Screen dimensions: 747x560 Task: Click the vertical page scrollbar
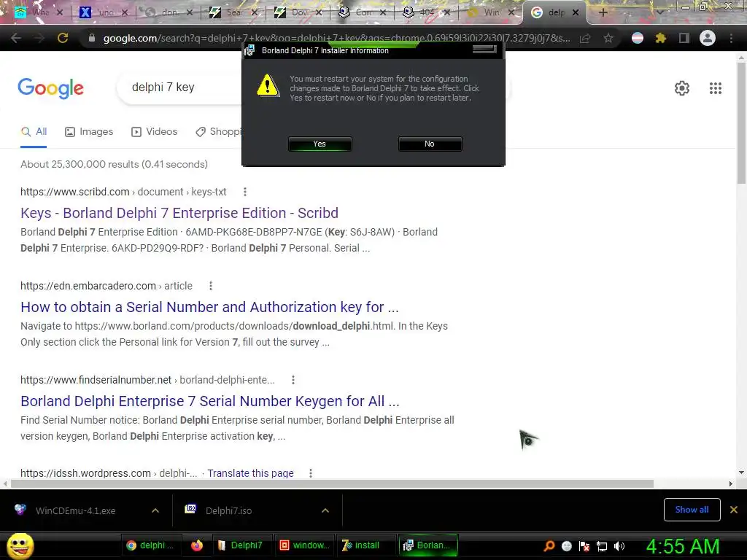click(x=741, y=124)
